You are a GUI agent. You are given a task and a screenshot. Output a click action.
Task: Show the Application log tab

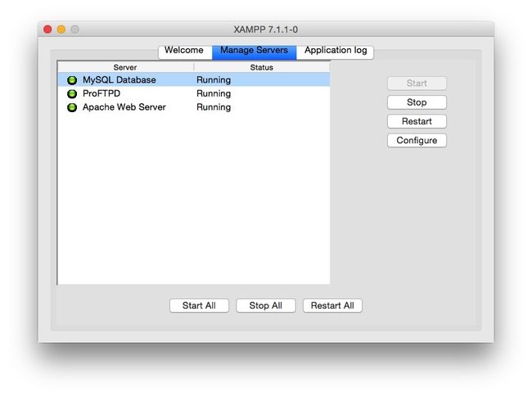coord(336,51)
